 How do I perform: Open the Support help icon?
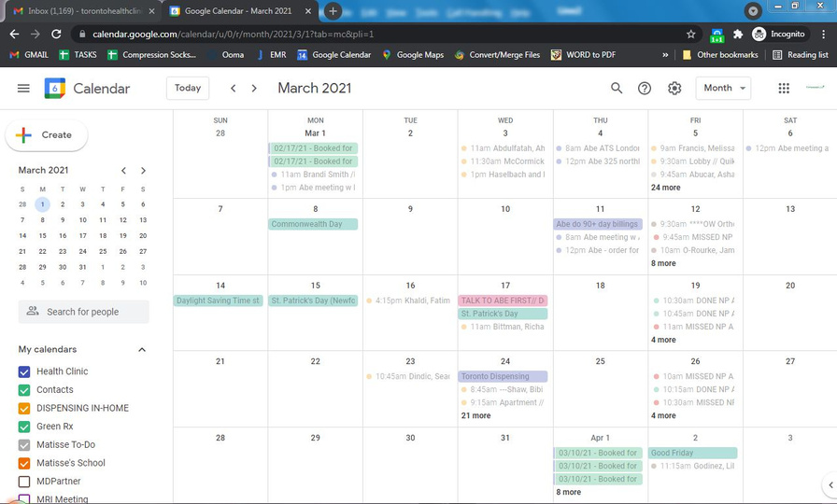pyautogui.click(x=645, y=88)
